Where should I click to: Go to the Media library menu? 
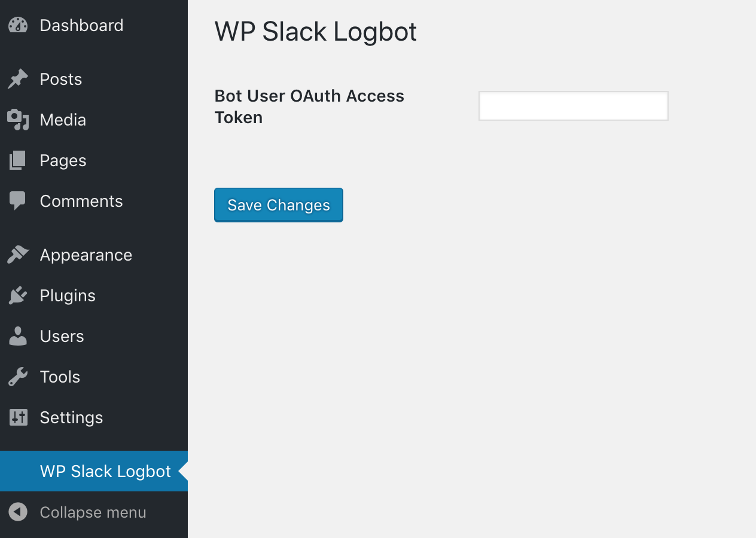[x=63, y=120]
